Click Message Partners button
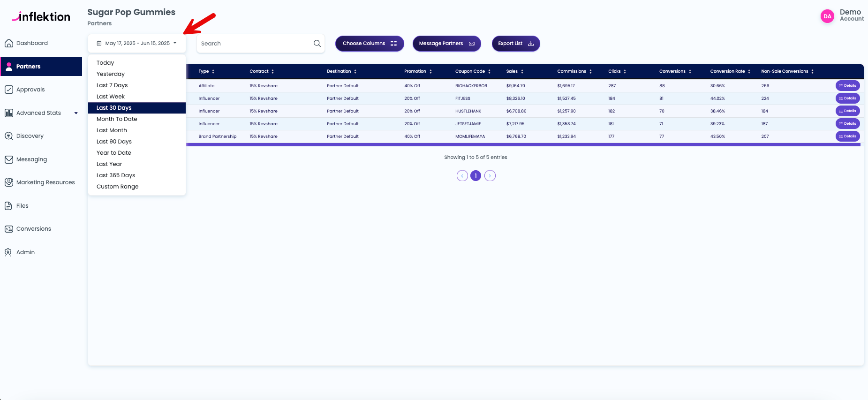 pyautogui.click(x=446, y=44)
